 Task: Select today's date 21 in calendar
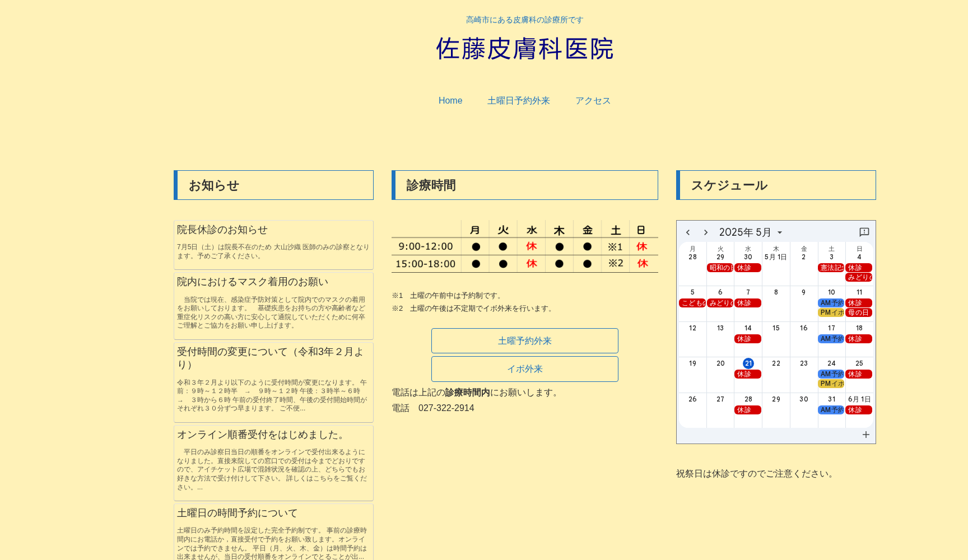748,363
